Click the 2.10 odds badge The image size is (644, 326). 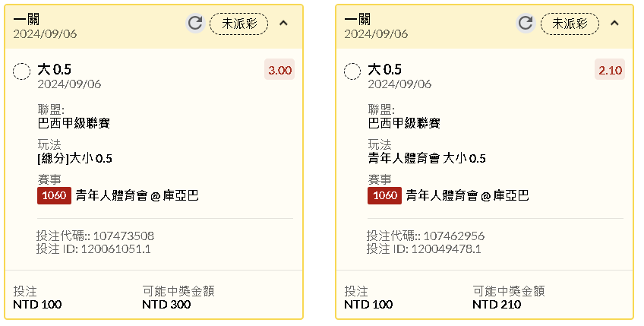[x=610, y=70]
